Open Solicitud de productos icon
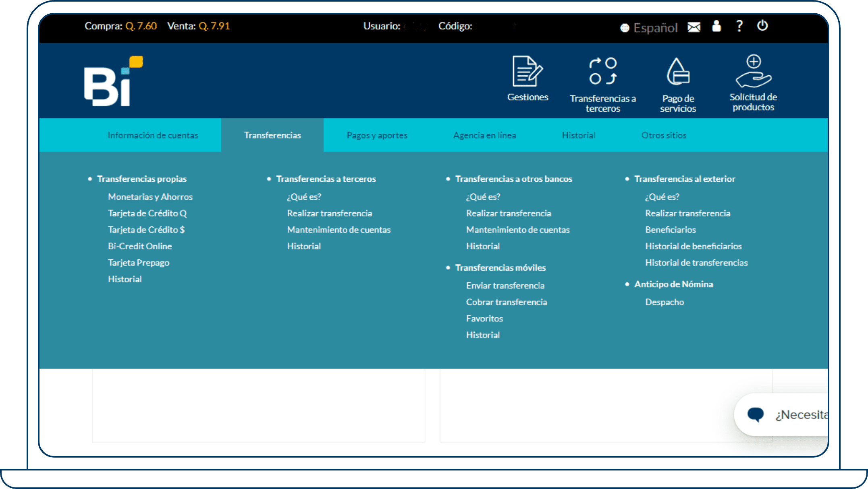The width and height of the screenshot is (868, 489). [753, 71]
